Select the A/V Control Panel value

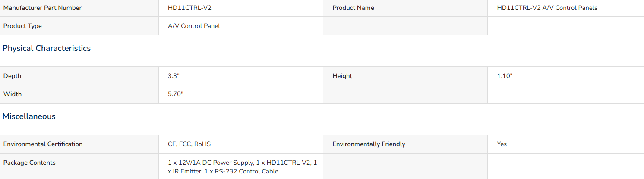click(x=194, y=26)
